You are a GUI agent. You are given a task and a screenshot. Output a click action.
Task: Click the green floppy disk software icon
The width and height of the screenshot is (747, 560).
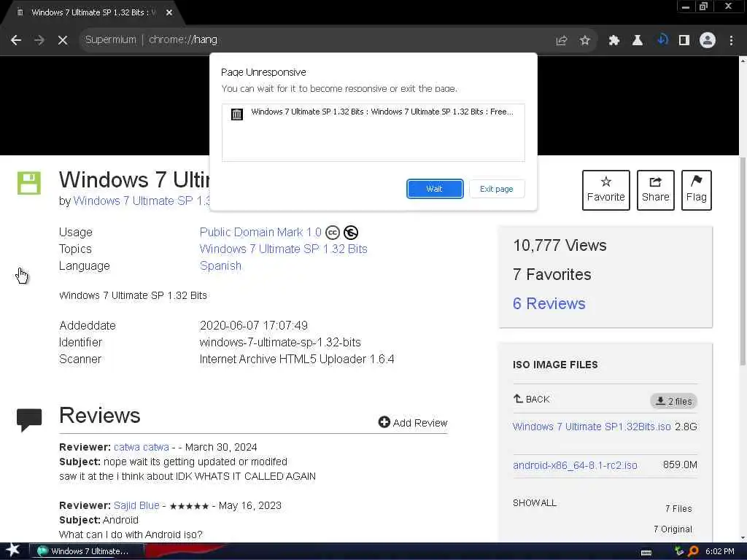pos(29,183)
